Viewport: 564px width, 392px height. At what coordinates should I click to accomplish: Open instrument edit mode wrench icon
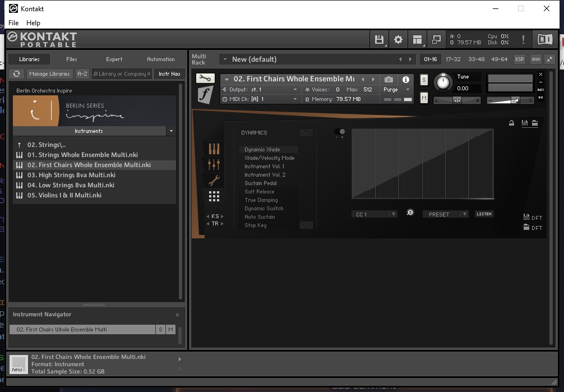205,78
